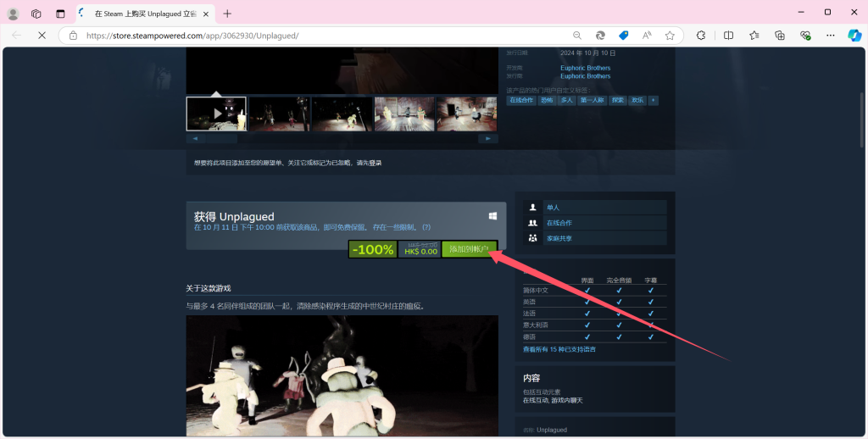This screenshot has width=868, height=439.
Task: Click the 获得 Unplagued heading
Action: [234, 216]
